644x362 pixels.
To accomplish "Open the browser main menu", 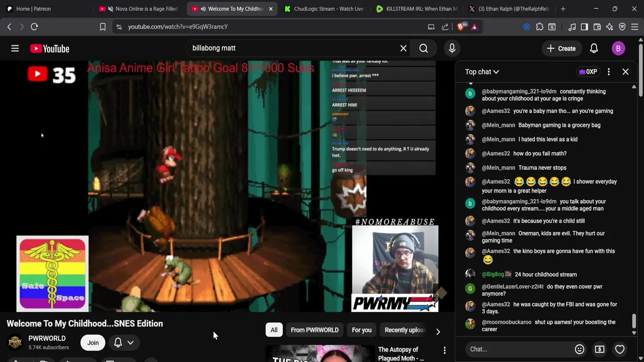I will click(635, 27).
